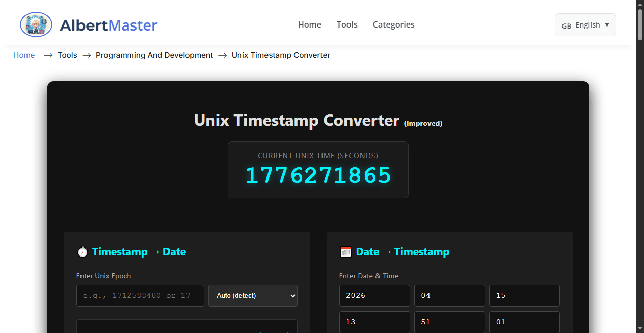Select the stopwatch icon next to Timestamp → Date
This screenshot has height=333, width=644.
click(82, 251)
